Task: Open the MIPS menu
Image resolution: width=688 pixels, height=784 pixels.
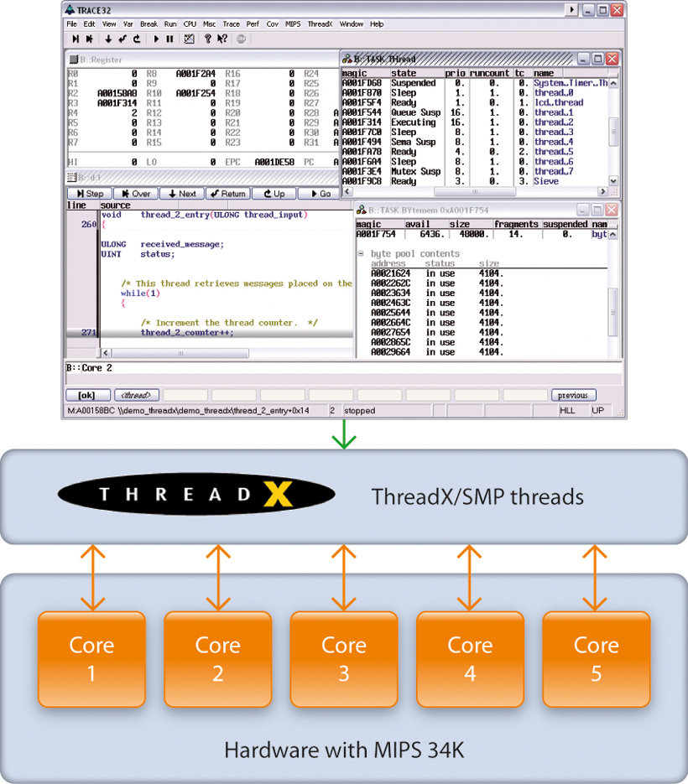Action: [x=293, y=24]
